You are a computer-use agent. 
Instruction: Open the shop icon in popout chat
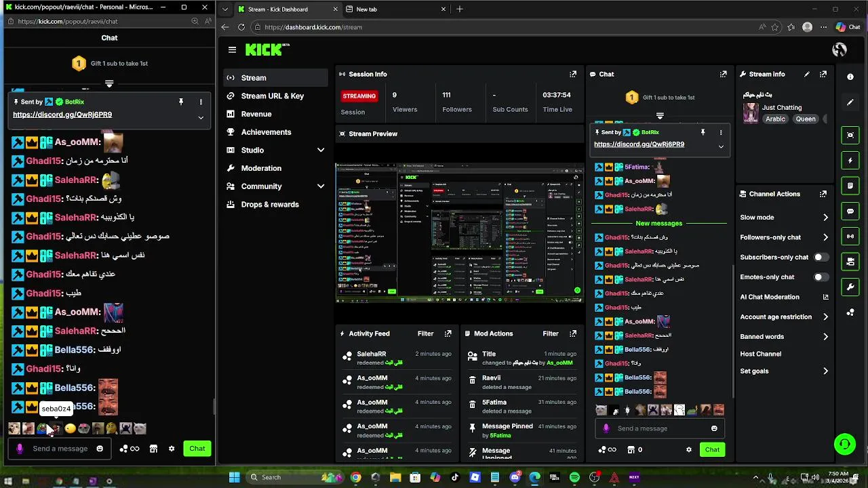pos(153,449)
